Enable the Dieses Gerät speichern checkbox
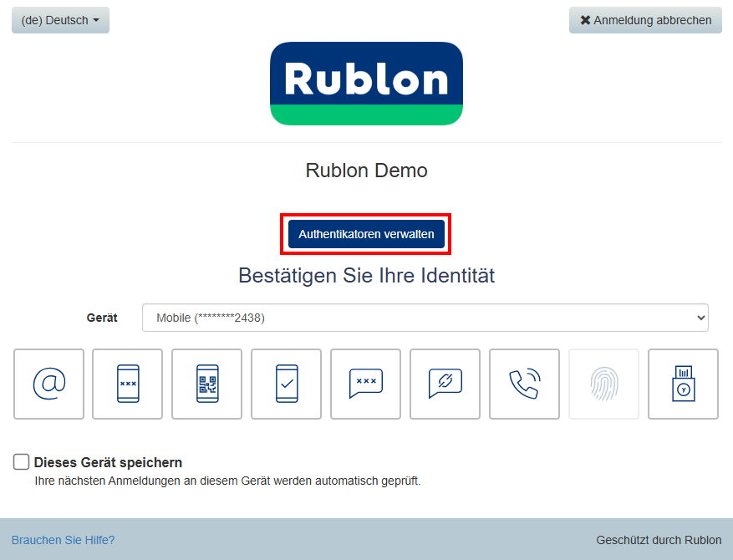The height and width of the screenshot is (560, 733). click(x=22, y=462)
